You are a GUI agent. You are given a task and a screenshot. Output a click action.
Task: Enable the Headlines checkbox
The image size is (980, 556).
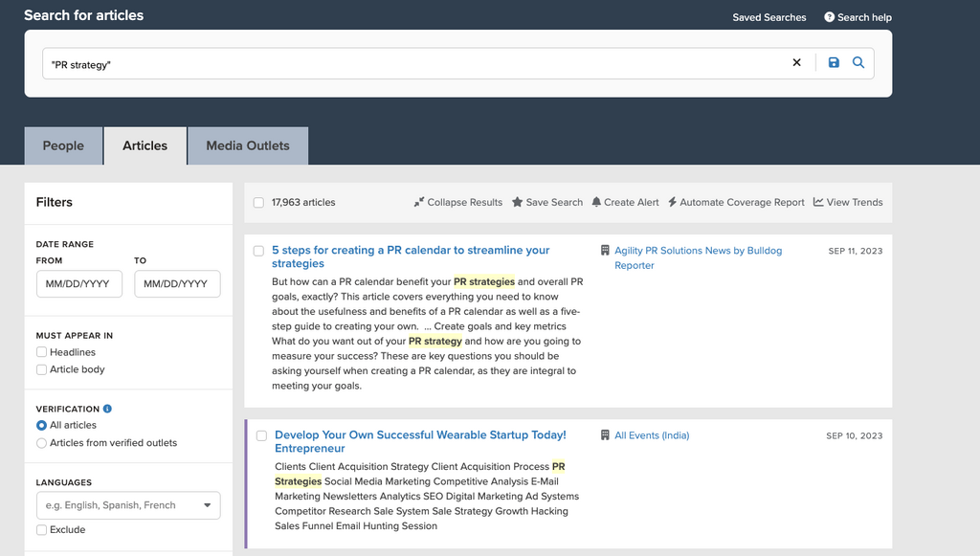pyautogui.click(x=41, y=352)
